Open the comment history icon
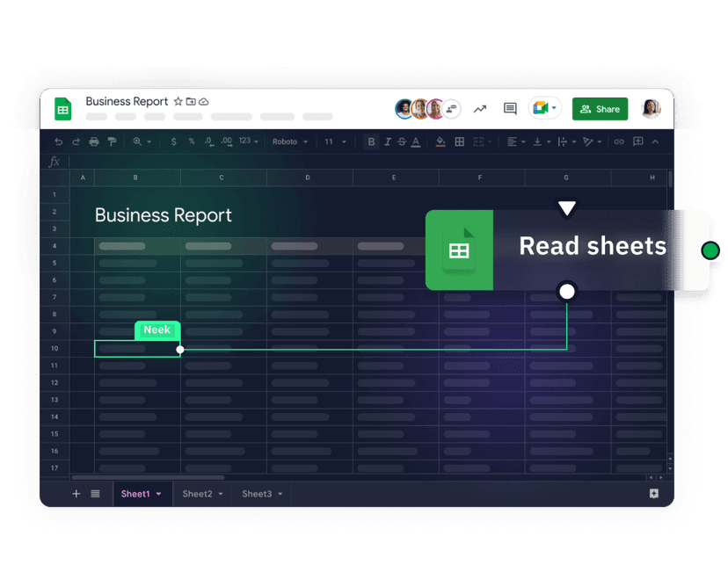The height and width of the screenshot is (565, 728). 509,108
